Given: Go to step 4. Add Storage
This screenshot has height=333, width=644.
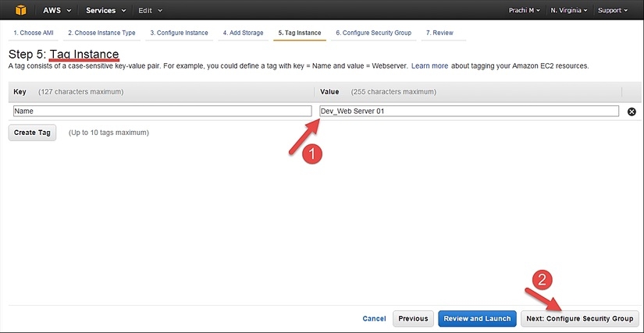Looking at the screenshot, I should click(x=243, y=33).
